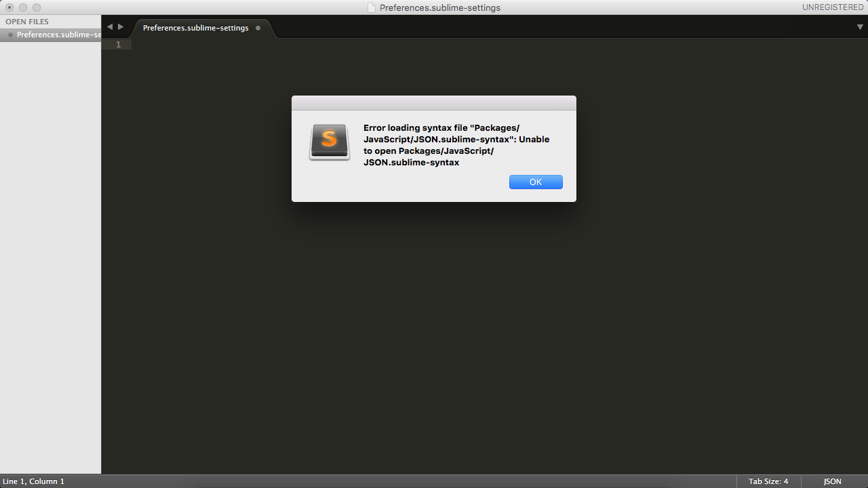Click the document icon in title bar
Image resolution: width=868 pixels, height=488 pixels.
click(x=372, y=7)
